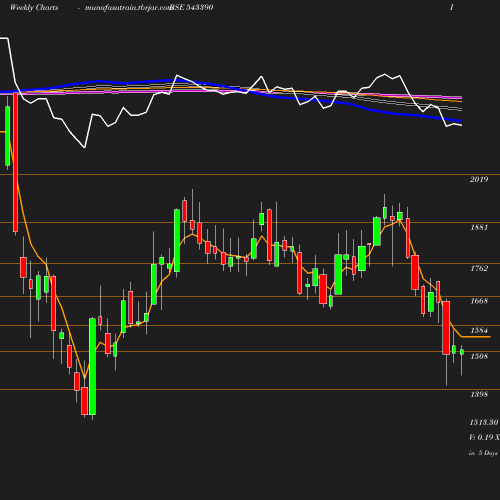Select the 1584 price level label
500x500 pixels.
479,330
